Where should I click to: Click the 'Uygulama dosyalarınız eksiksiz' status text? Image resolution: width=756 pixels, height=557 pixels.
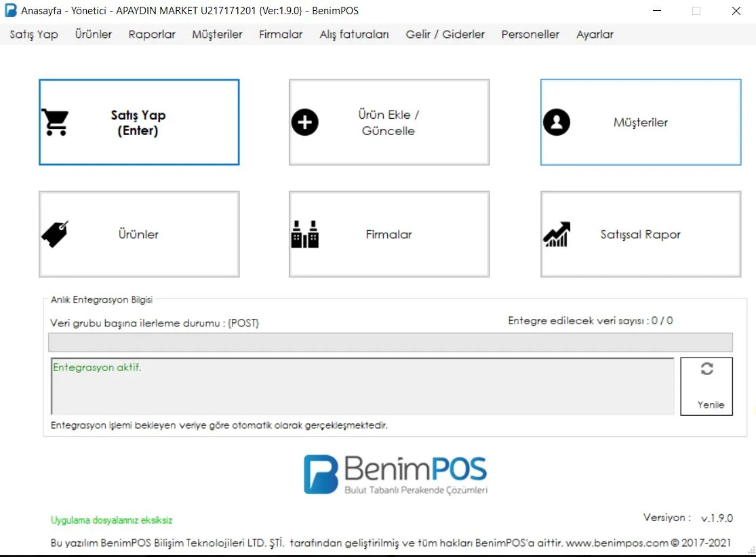tap(111, 520)
